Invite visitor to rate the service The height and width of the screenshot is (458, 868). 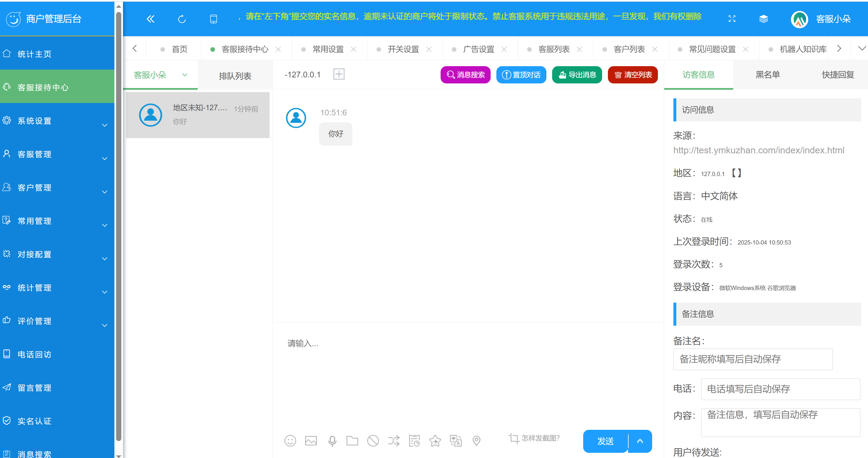(435, 440)
